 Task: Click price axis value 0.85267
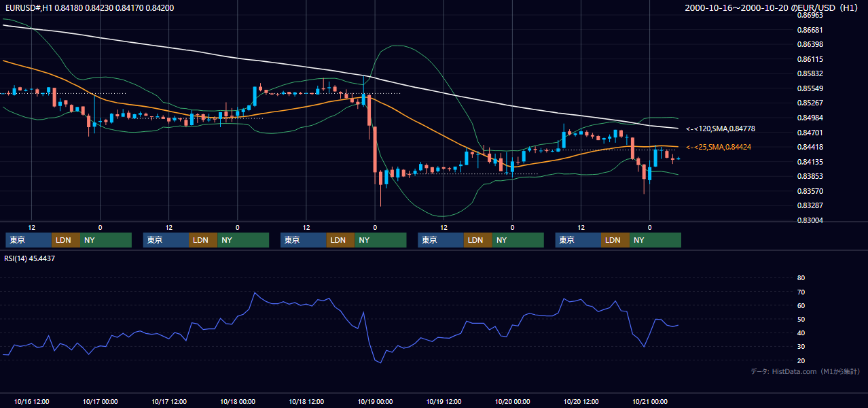[810, 103]
